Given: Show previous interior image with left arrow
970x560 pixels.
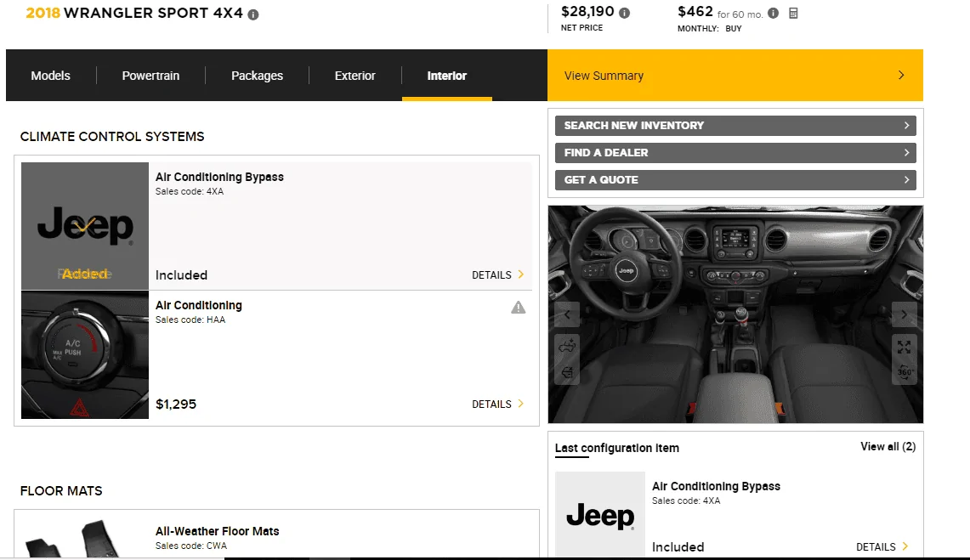Looking at the screenshot, I should pyautogui.click(x=567, y=314).
